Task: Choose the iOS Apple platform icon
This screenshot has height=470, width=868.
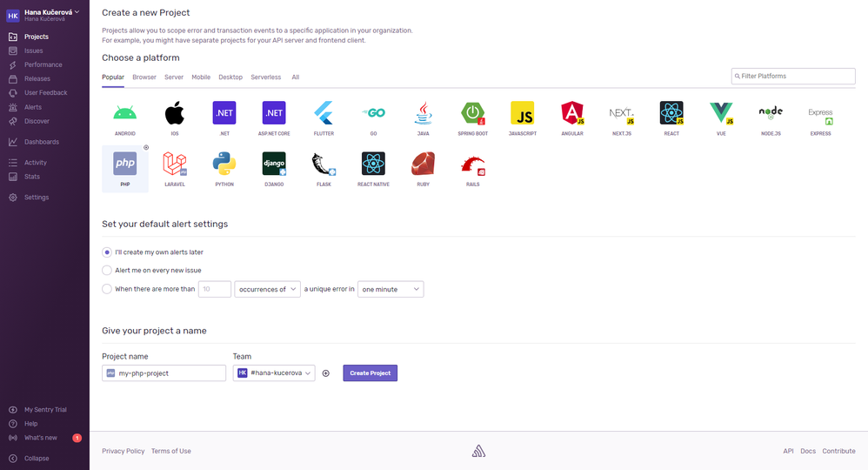Action: point(174,113)
